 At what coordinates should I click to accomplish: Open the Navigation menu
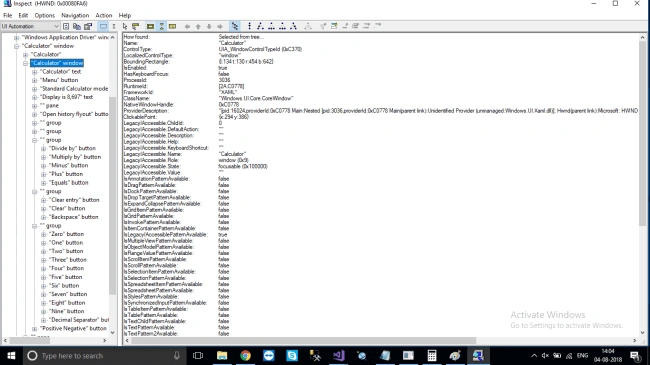click(75, 15)
